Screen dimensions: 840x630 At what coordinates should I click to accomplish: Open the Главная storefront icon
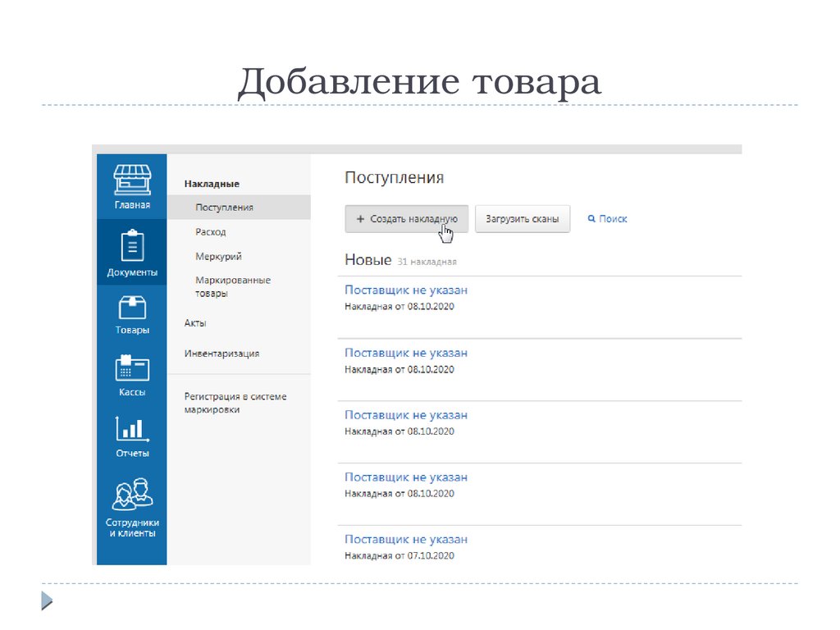pyautogui.click(x=131, y=180)
